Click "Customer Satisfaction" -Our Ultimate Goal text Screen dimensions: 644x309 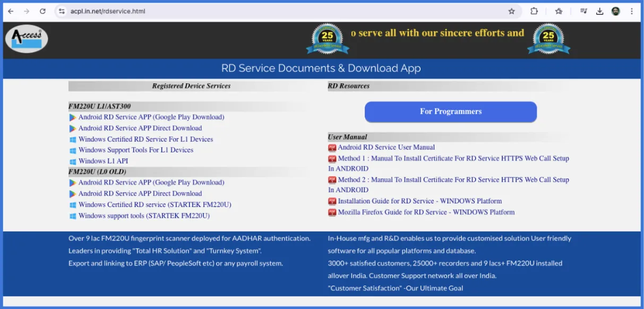396,288
